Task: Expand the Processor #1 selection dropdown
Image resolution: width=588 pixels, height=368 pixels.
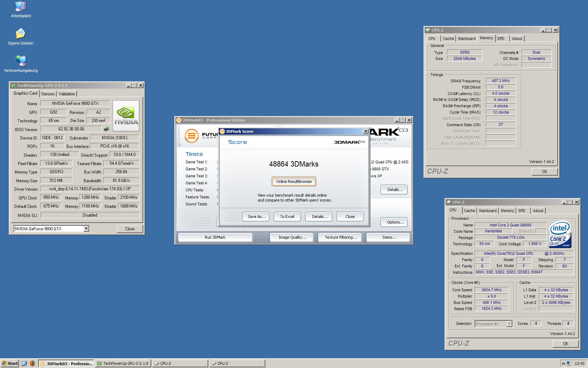Action: pos(509,324)
